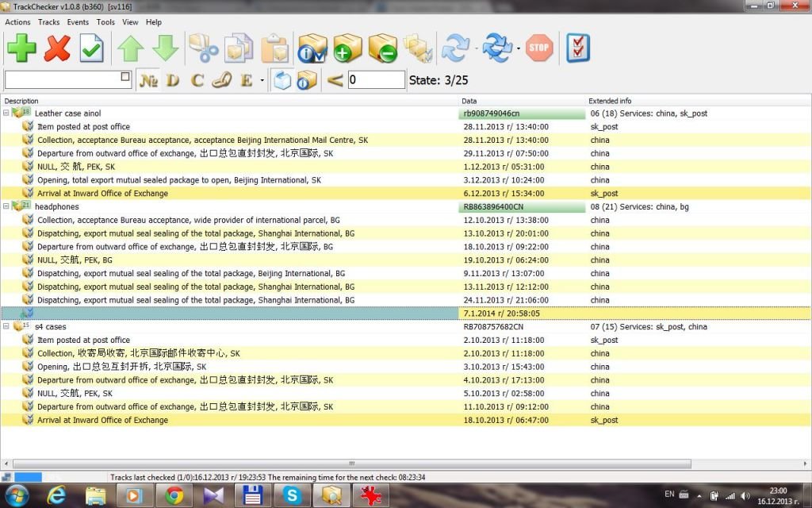Screen dimensions: 812x508
Task: Toggle the C filter button
Action: click(x=197, y=80)
